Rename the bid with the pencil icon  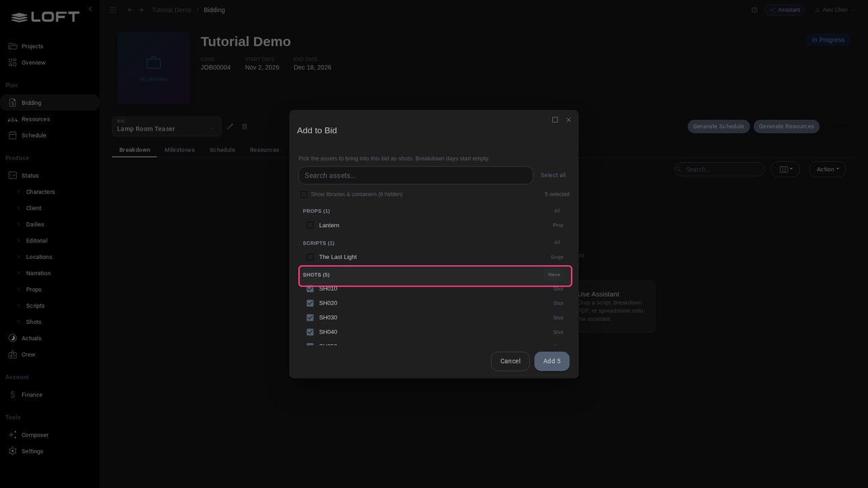click(x=230, y=127)
